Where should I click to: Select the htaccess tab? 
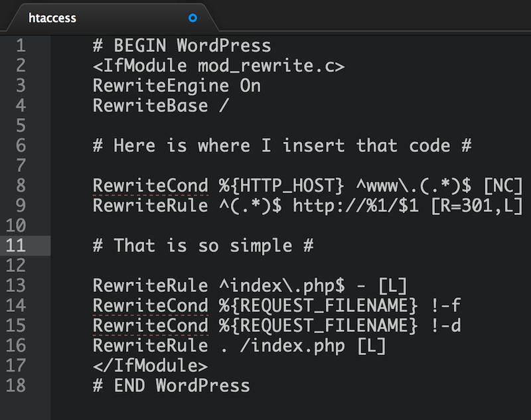[x=53, y=18]
